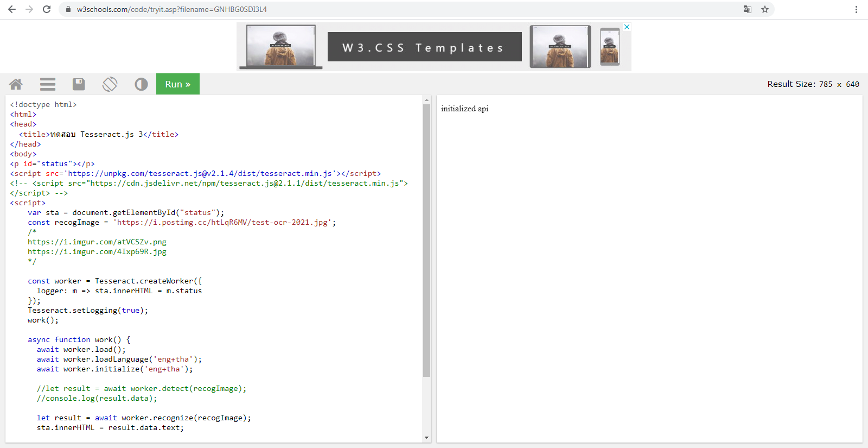Click the 'sta.innerHTML = result.data.text' line

pyautogui.click(x=110, y=427)
